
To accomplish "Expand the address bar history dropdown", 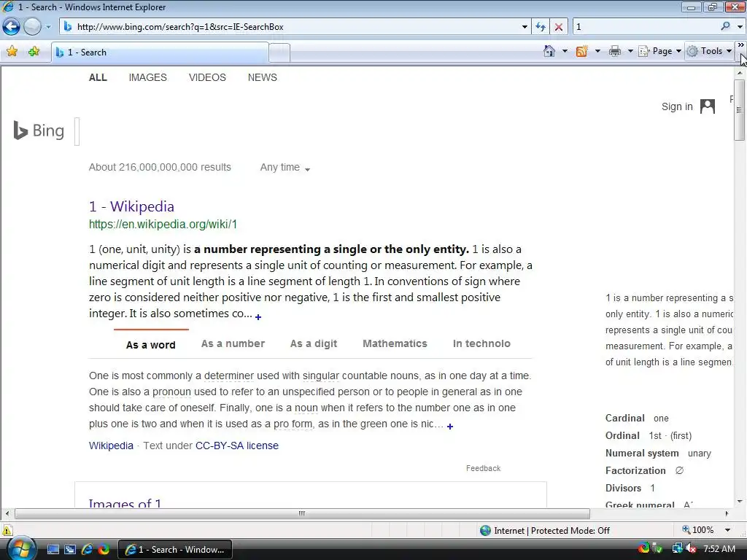I will pyautogui.click(x=525, y=27).
